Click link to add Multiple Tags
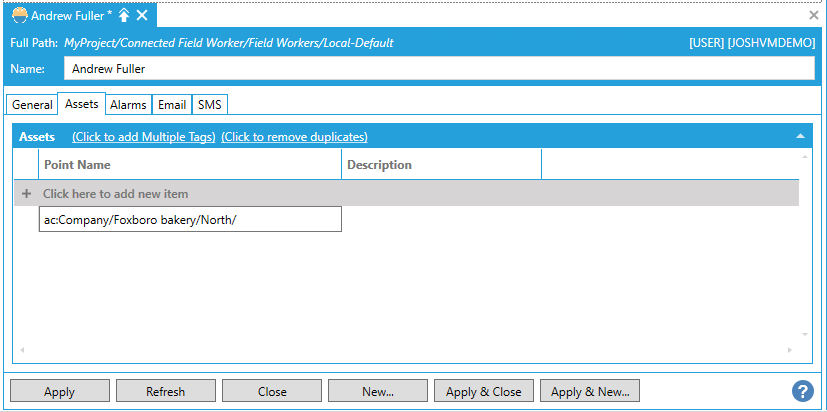This screenshot has height=412, width=827. [143, 137]
